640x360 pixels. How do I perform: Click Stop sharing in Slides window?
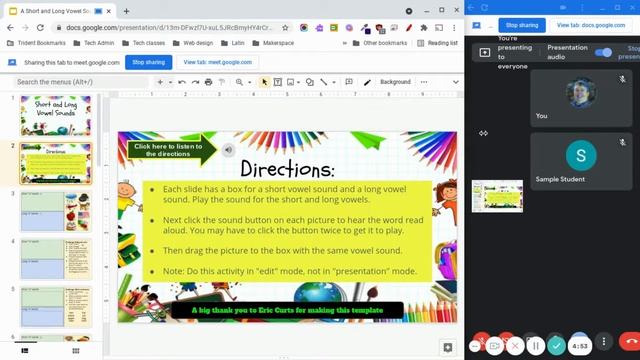point(149,62)
